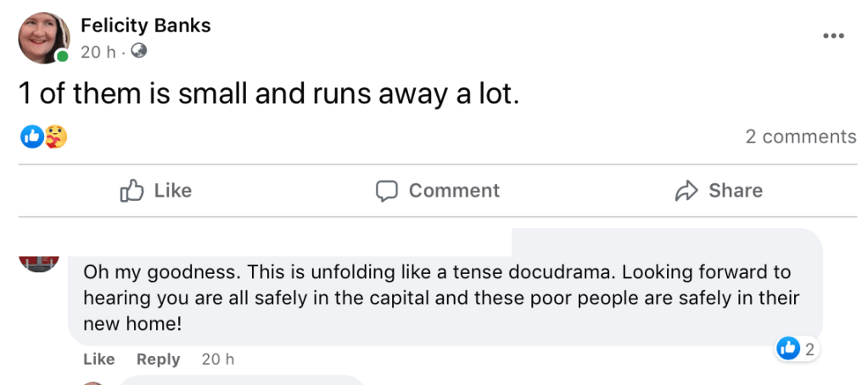868x385 pixels.
Task: Click the Comment speech-bubble button
Action: coord(438,191)
